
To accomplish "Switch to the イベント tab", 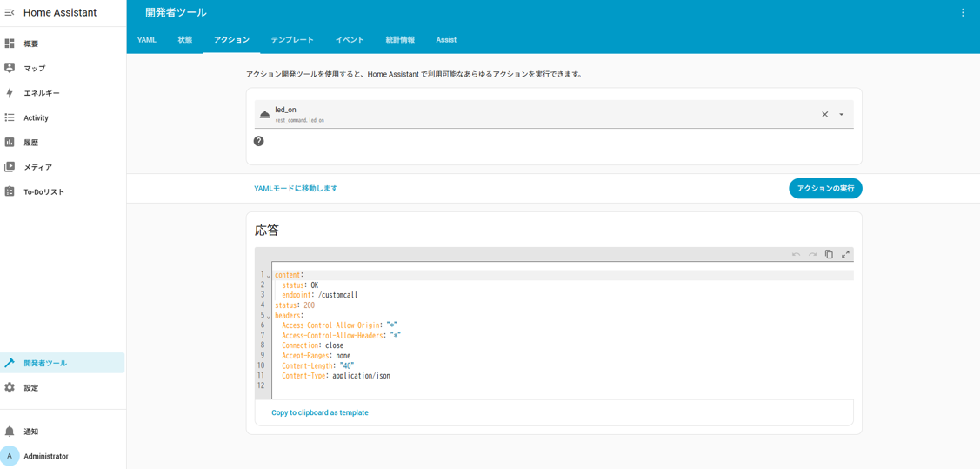I will point(350,39).
